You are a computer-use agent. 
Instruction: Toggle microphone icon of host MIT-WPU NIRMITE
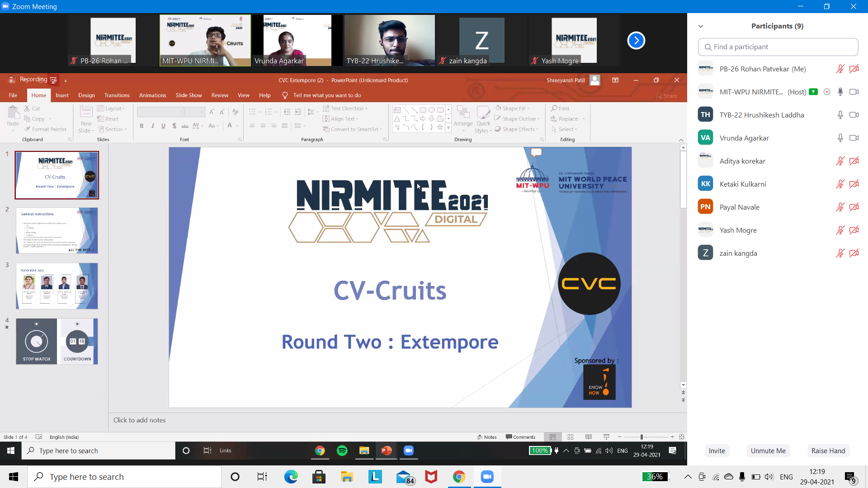pyautogui.click(x=840, y=92)
